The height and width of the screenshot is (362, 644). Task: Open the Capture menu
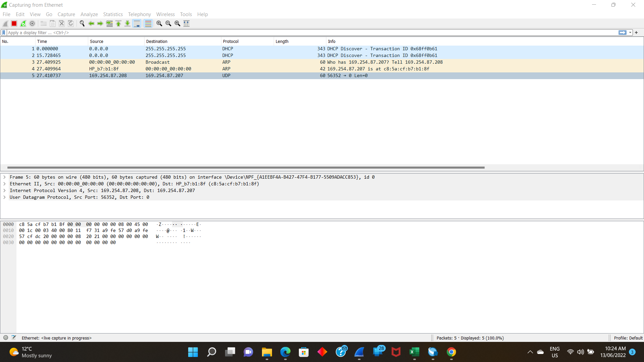[x=66, y=14]
